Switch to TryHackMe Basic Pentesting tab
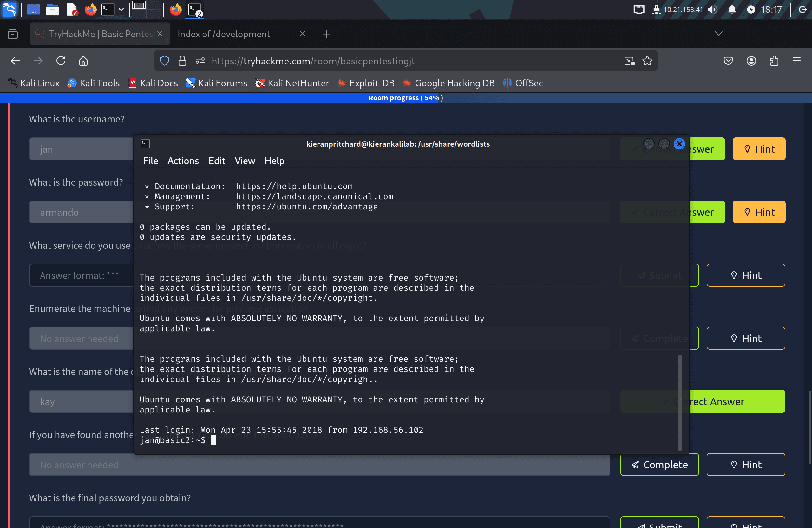Viewport: 812px width, 528px height. (x=100, y=34)
